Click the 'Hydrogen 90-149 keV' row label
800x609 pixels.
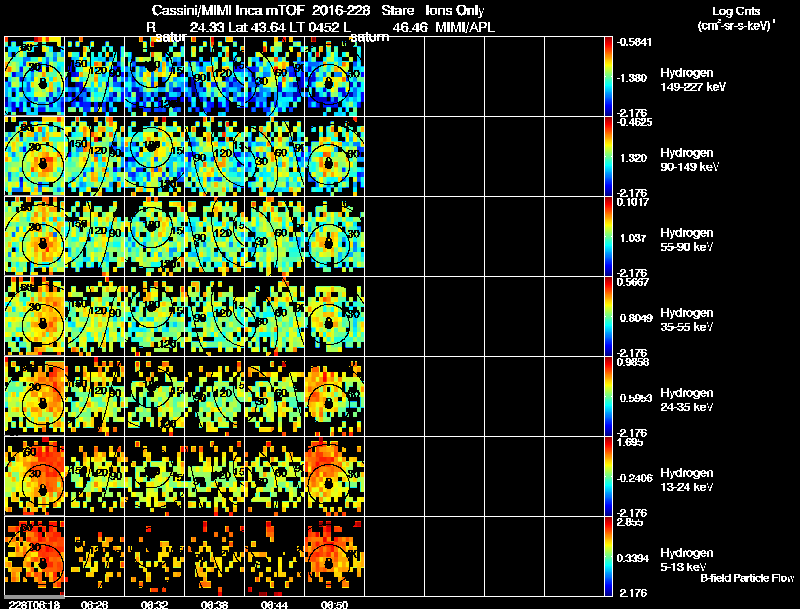[x=689, y=160]
